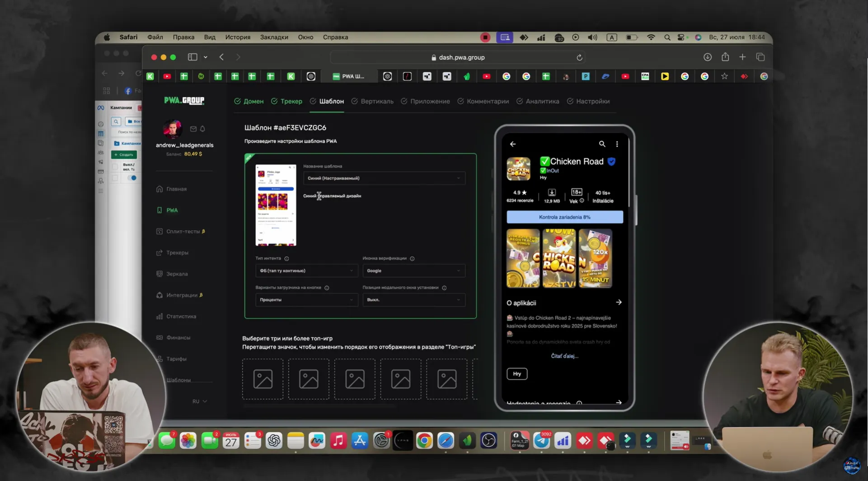This screenshot has height=481, width=868.
Task: Switch to the Трекер step tab
Action: coord(286,101)
